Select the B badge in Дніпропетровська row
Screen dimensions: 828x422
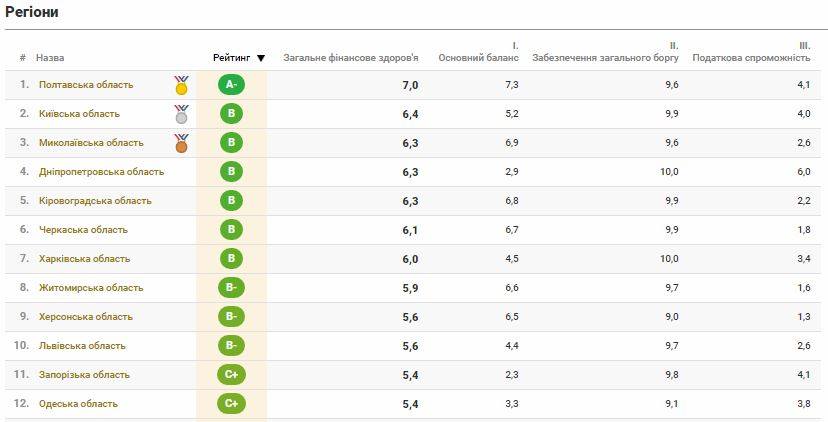click(x=231, y=172)
